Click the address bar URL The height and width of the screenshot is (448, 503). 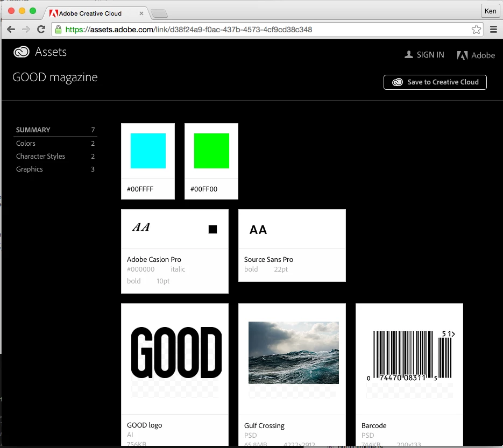tap(189, 30)
